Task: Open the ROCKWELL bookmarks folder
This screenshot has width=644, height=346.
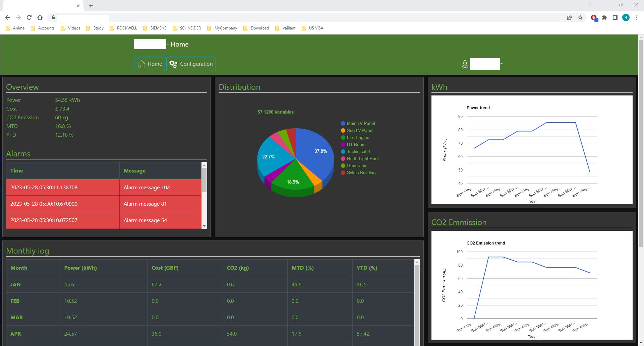Action: coord(123,28)
